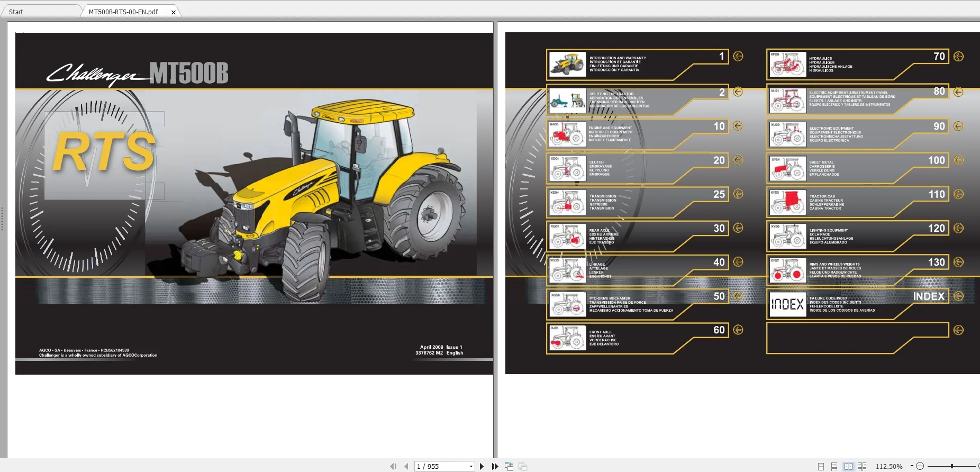Screen dimensions: 980x472
Task: Click arrow icon beside section 120
Action: coord(958,228)
